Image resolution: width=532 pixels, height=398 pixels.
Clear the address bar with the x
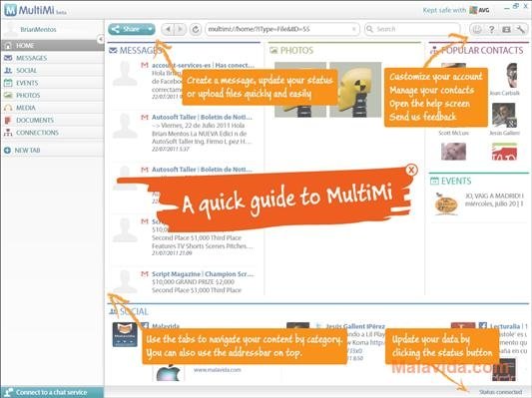click(x=354, y=29)
